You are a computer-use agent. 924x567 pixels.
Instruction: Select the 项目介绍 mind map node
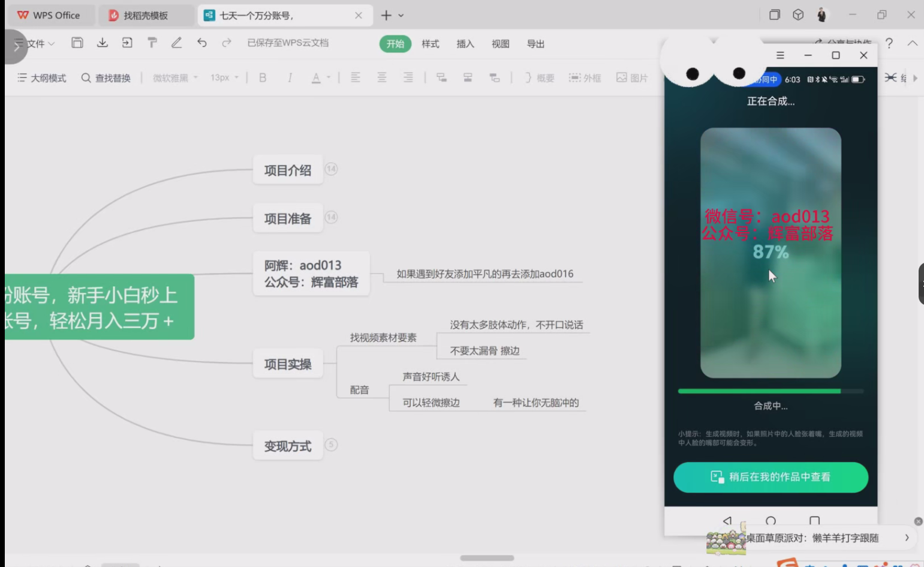point(288,170)
